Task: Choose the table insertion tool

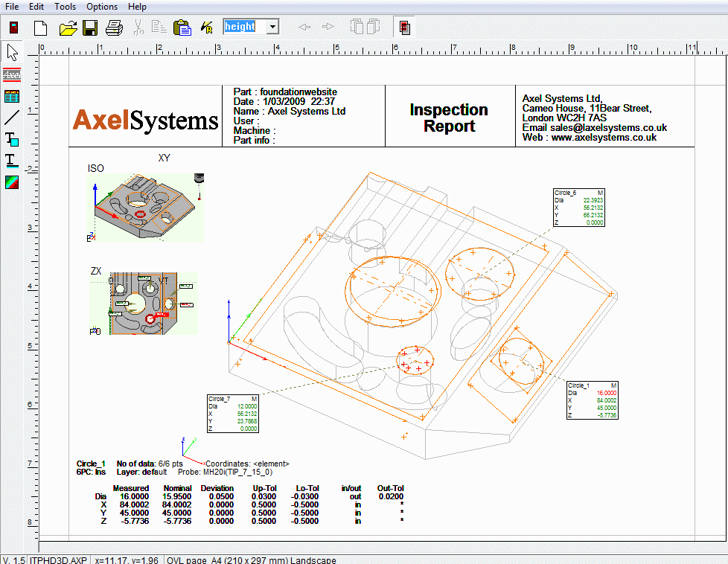Action: pyautogui.click(x=12, y=96)
